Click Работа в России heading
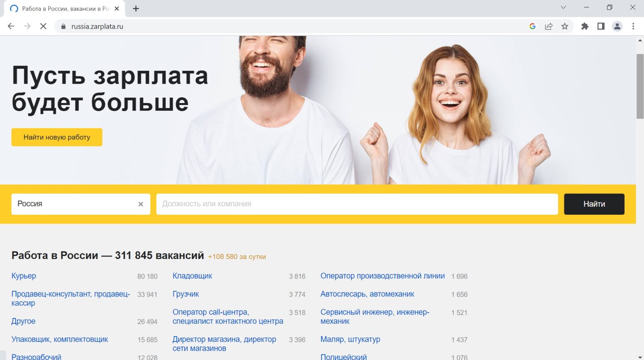Viewport: 644px width, 360px height. (x=107, y=255)
